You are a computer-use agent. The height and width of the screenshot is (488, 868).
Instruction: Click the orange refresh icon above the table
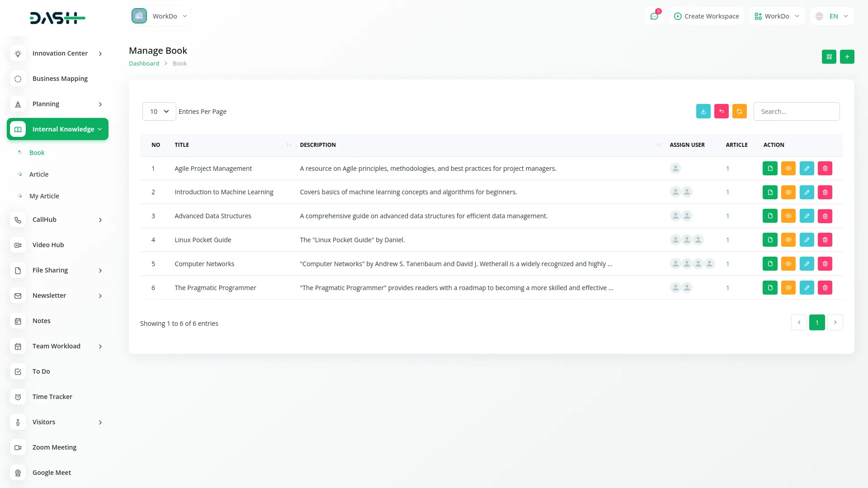pos(739,111)
